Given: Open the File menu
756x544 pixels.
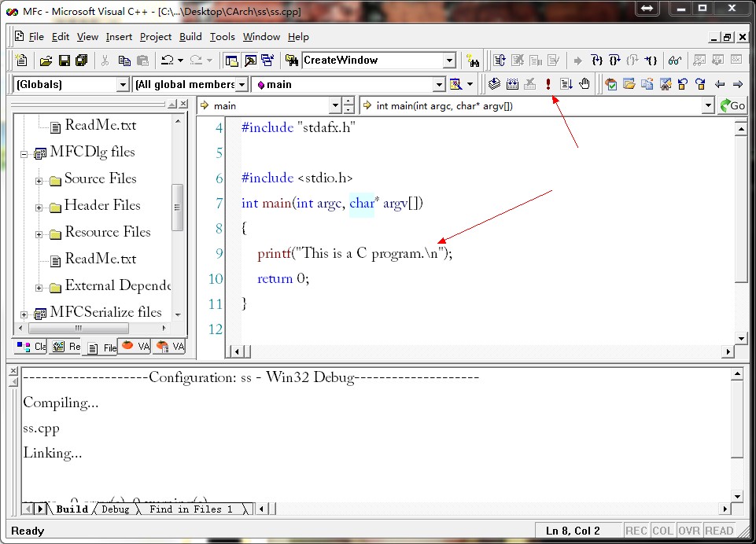Looking at the screenshot, I should tap(36, 37).
